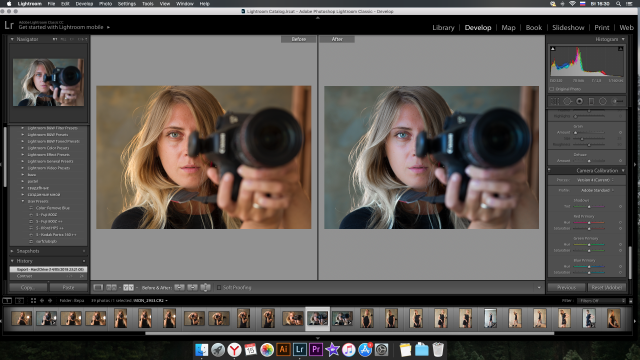
Task: Adjust the Dehaze Amount slider
Action: [589, 161]
